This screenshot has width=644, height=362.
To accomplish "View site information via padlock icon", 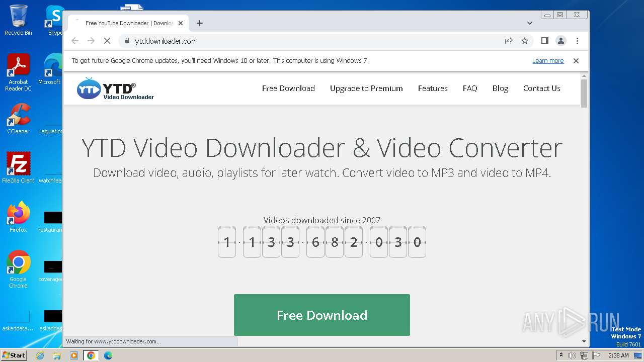I will [x=127, y=41].
